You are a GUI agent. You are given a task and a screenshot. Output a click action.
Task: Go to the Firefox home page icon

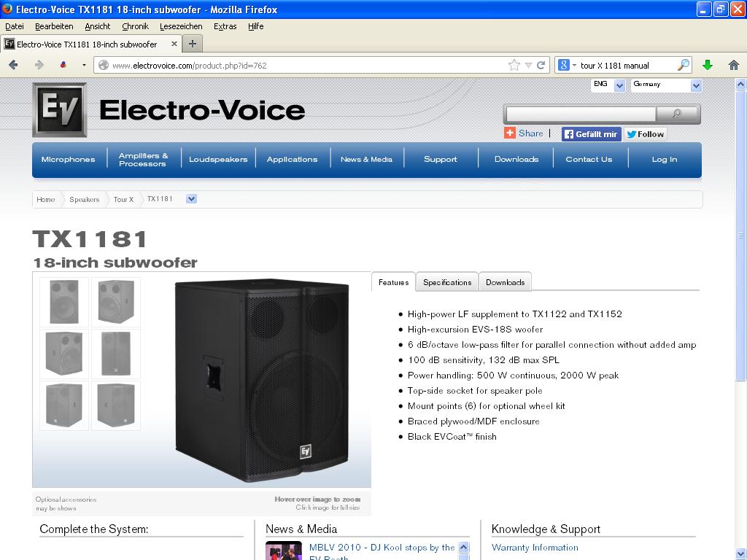(734, 65)
